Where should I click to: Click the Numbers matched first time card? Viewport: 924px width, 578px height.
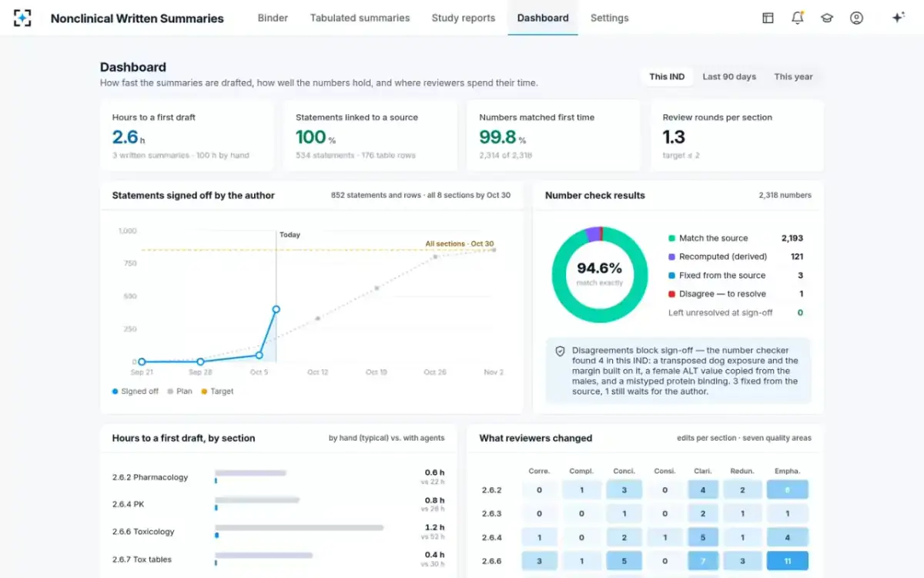(x=554, y=136)
